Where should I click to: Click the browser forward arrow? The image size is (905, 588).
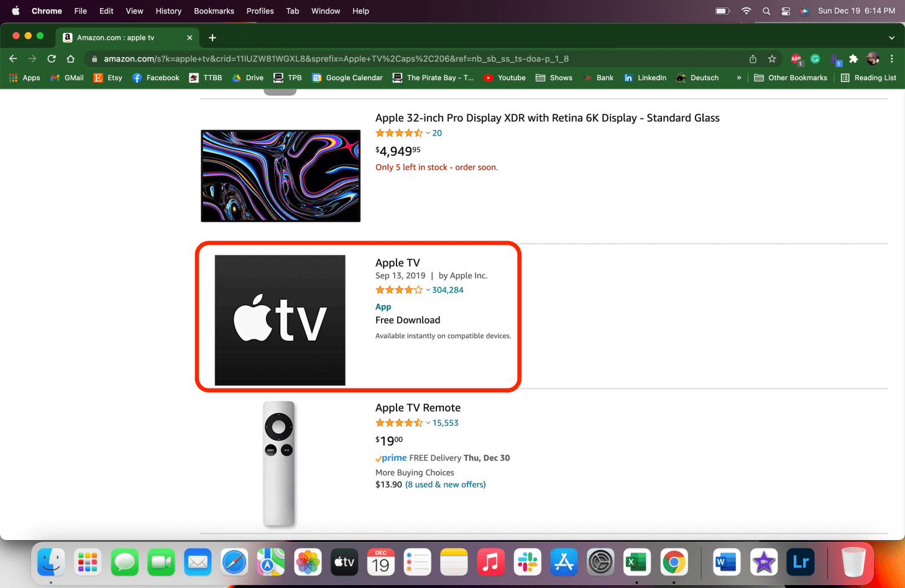coord(32,58)
